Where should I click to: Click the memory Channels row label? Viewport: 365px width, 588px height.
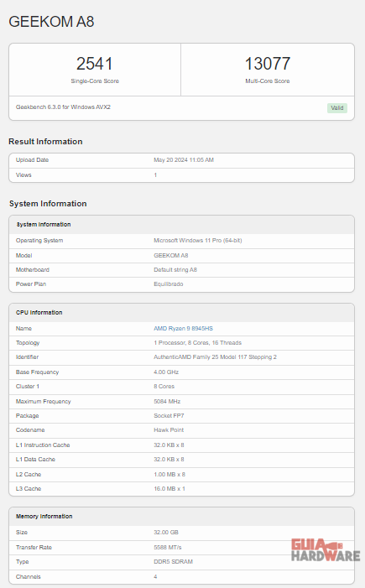tap(29, 577)
